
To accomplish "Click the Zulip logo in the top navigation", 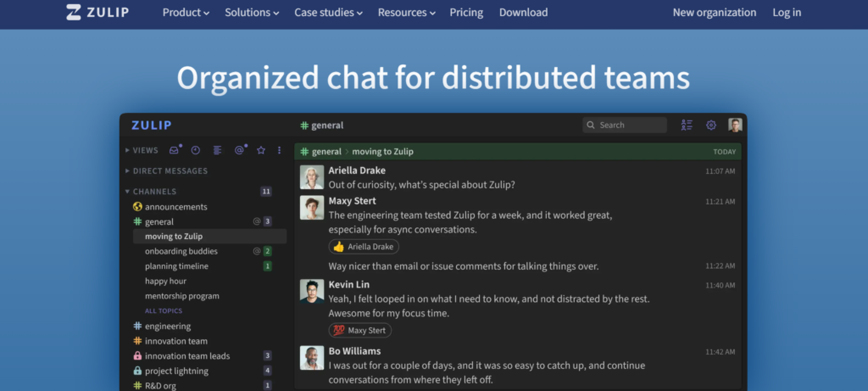I will coord(97,12).
